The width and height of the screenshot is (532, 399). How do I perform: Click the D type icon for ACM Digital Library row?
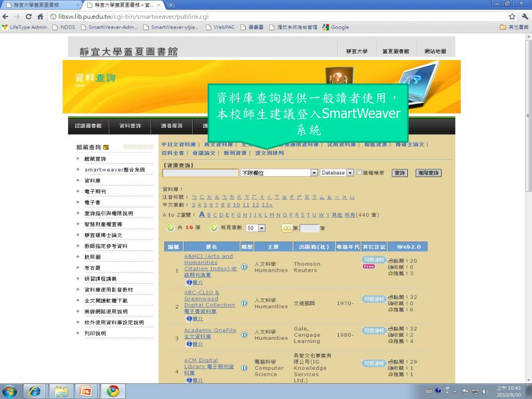click(x=244, y=368)
